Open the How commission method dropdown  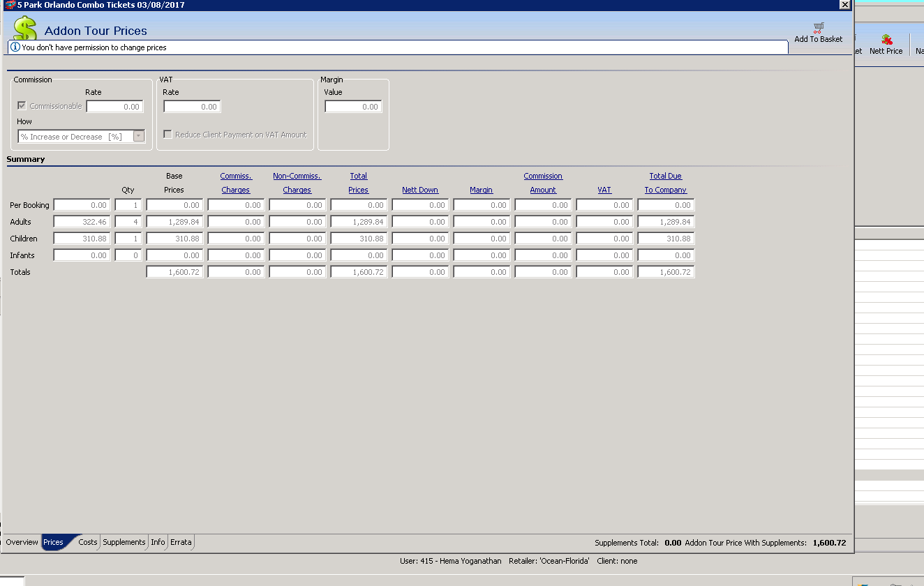139,137
